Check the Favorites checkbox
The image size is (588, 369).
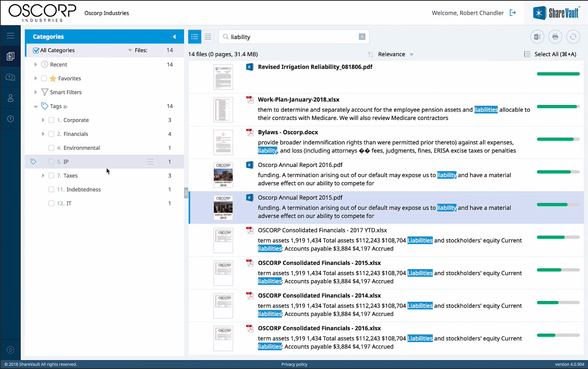click(44, 78)
